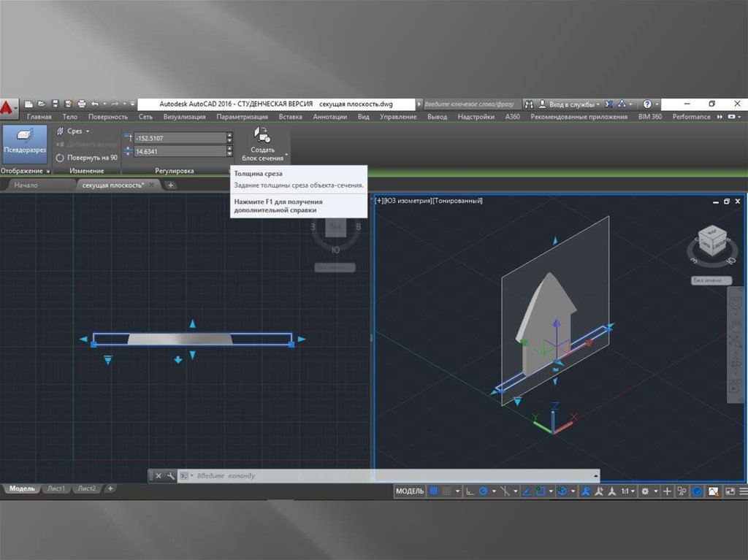Open the Визуализация ribbon tab
The image size is (748, 560).
click(x=185, y=117)
